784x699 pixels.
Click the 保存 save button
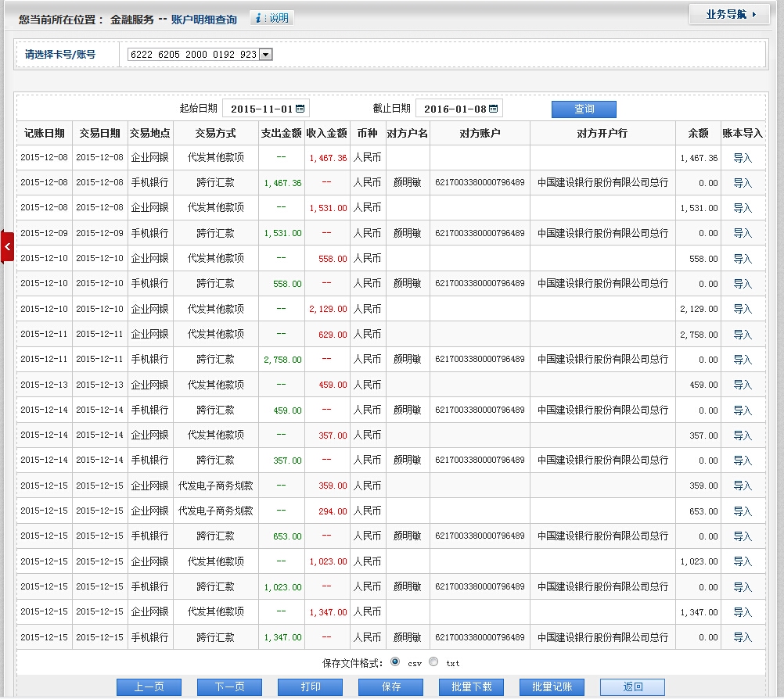[391, 686]
